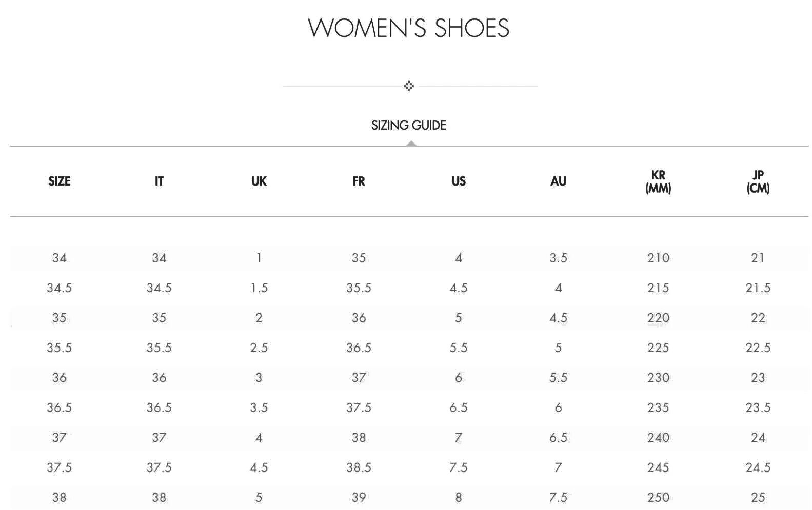Select 250 in the KR column
Viewport: 812px width, 510px height.
[x=658, y=497]
